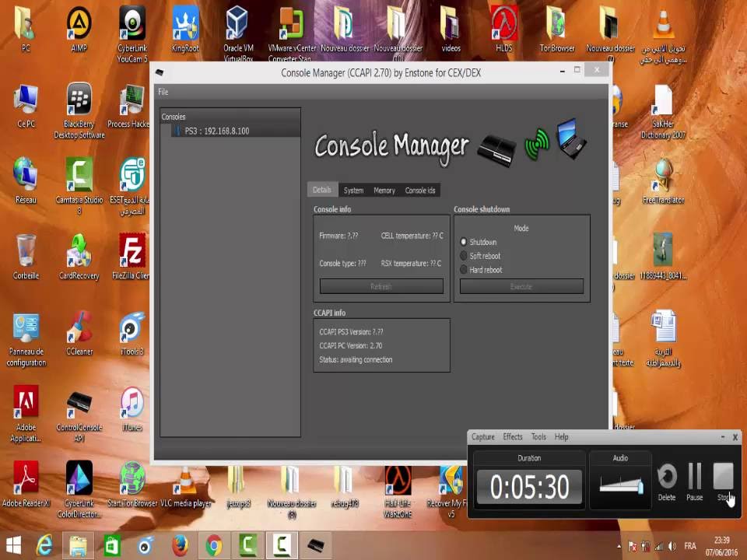Open Camtasia Studio 8 desktop icon
The width and height of the screenshot is (747, 560).
(79, 187)
